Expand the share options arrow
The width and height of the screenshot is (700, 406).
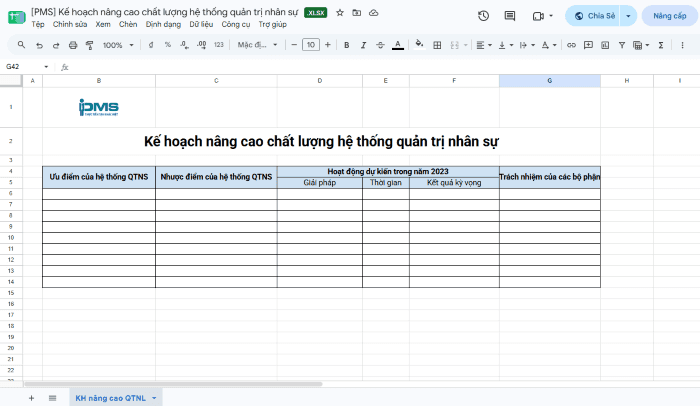click(628, 16)
